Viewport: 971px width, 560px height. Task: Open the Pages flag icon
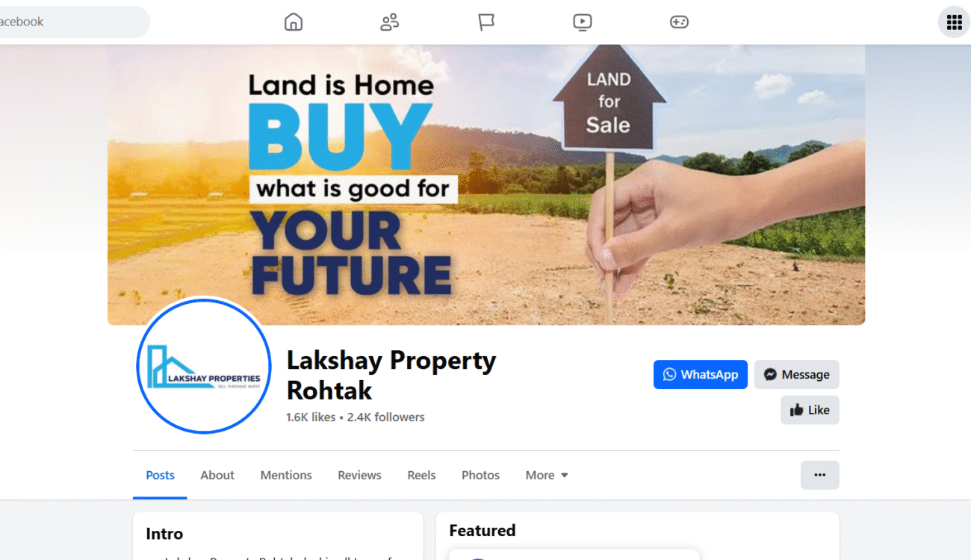486,22
